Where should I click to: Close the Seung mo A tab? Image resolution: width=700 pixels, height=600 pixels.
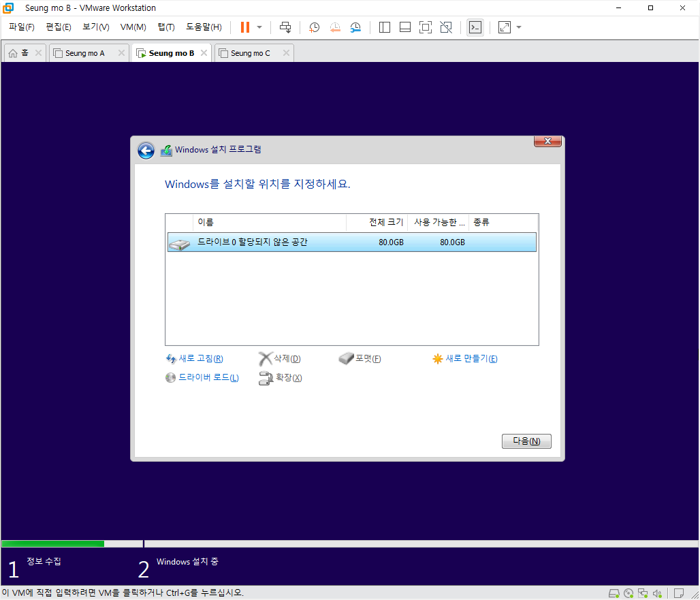point(121,52)
